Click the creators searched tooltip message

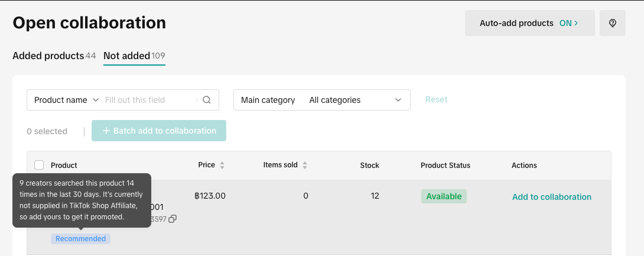(x=82, y=200)
